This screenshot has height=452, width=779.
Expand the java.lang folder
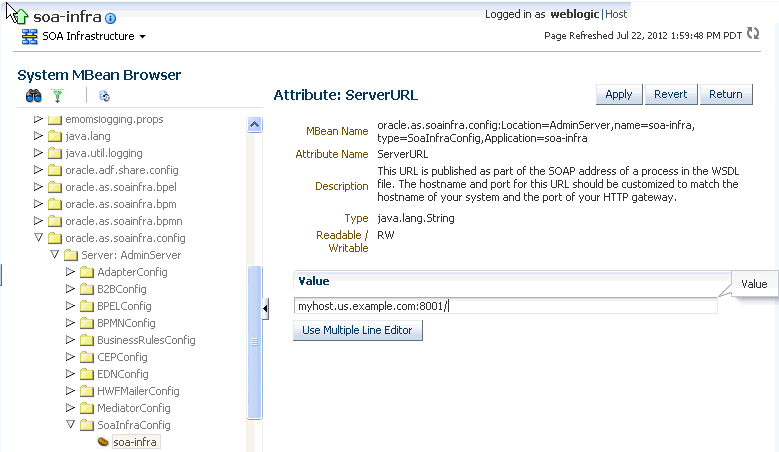(x=38, y=136)
